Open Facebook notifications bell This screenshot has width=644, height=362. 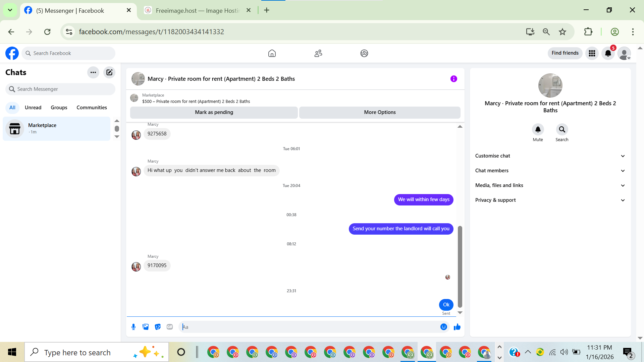point(608,53)
